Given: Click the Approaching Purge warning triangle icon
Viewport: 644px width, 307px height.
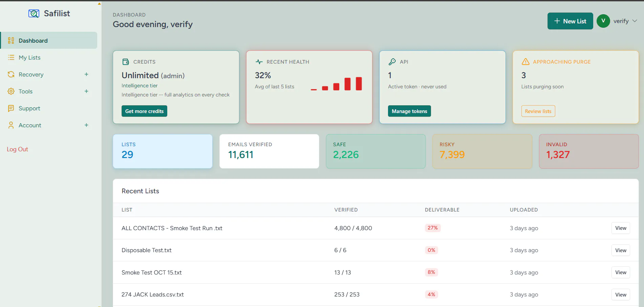Looking at the screenshot, I should (x=525, y=62).
